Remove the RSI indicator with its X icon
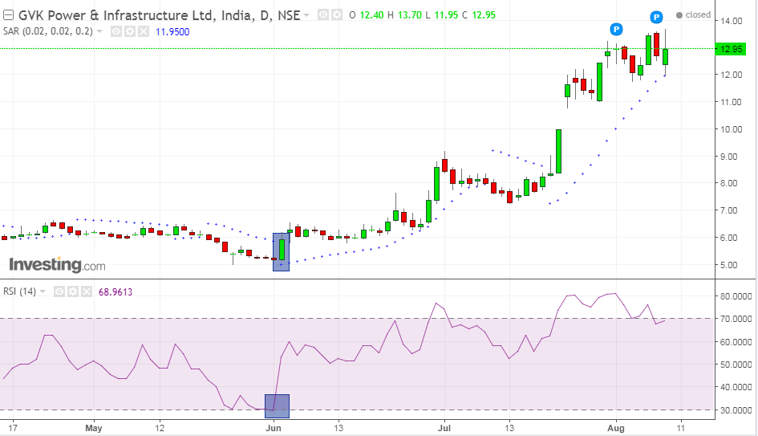Viewport: 758px width, 436px height. pyautogui.click(x=86, y=291)
